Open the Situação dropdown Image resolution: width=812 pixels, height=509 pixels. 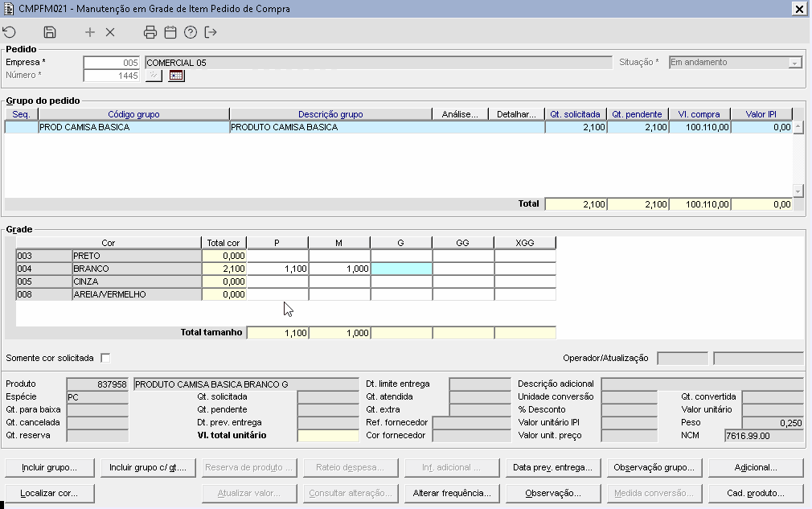tap(795, 63)
